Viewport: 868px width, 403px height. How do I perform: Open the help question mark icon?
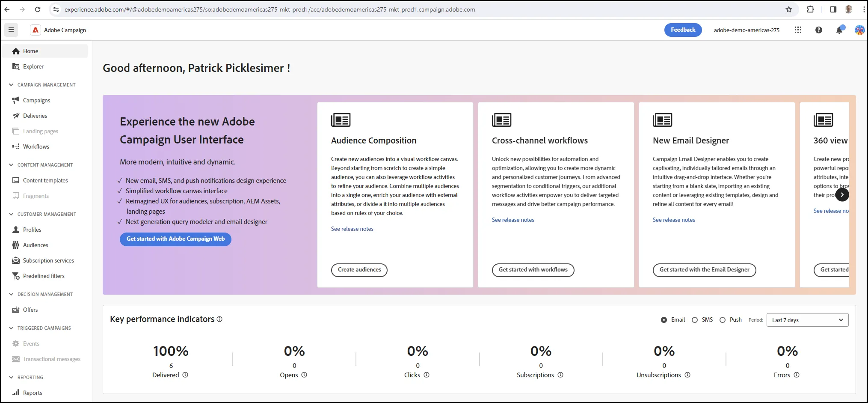[x=819, y=30]
